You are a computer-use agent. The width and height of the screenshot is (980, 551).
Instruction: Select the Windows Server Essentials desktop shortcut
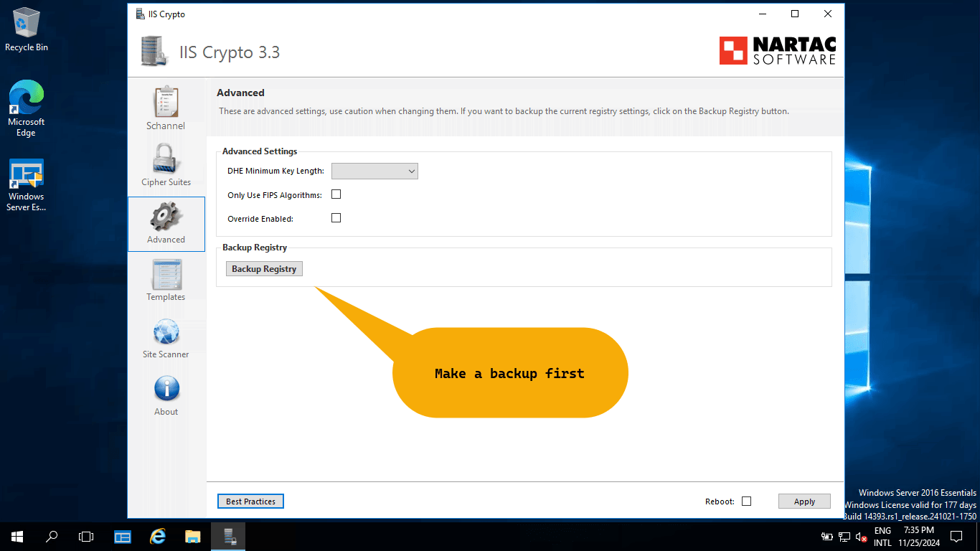pyautogui.click(x=27, y=186)
